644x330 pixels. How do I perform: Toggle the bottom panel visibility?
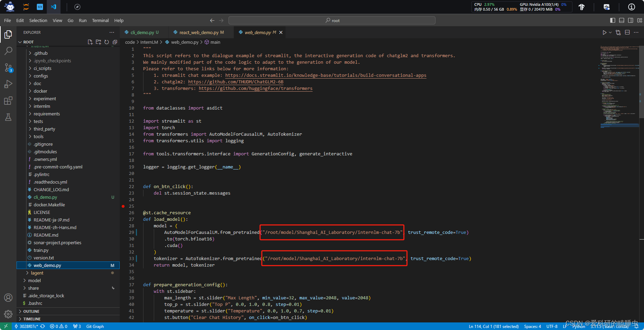tap(622, 21)
